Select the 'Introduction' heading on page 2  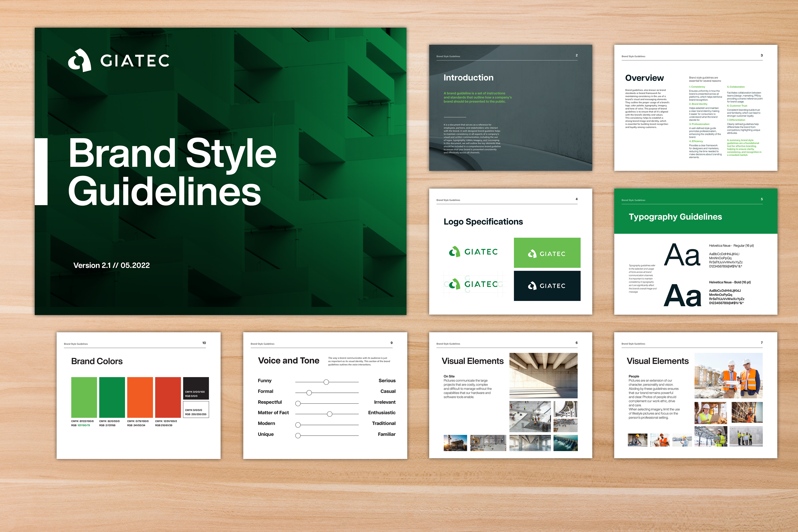click(468, 78)
